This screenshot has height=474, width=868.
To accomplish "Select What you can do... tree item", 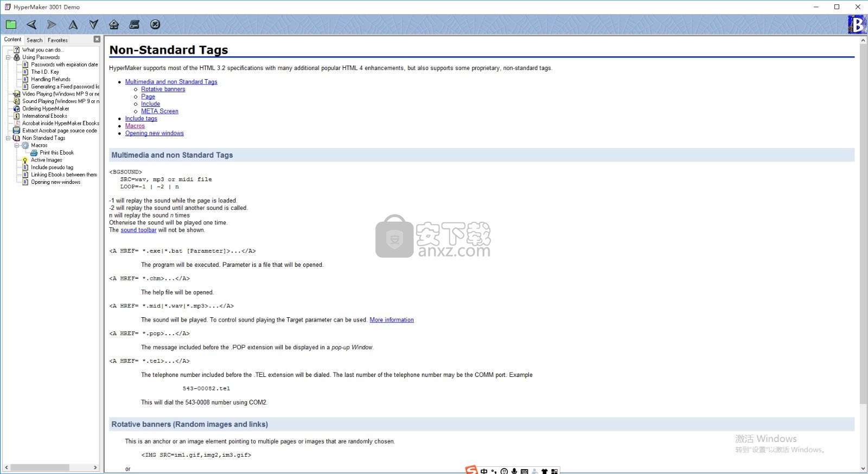I will click(43, 50).
